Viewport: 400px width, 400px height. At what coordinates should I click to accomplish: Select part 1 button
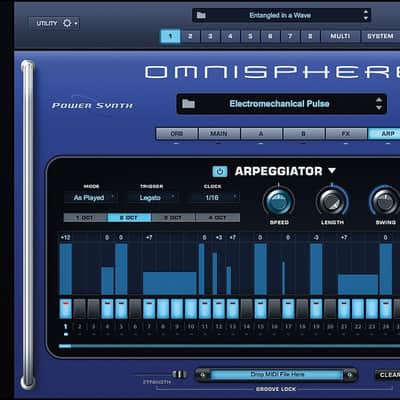coord(170,36)
